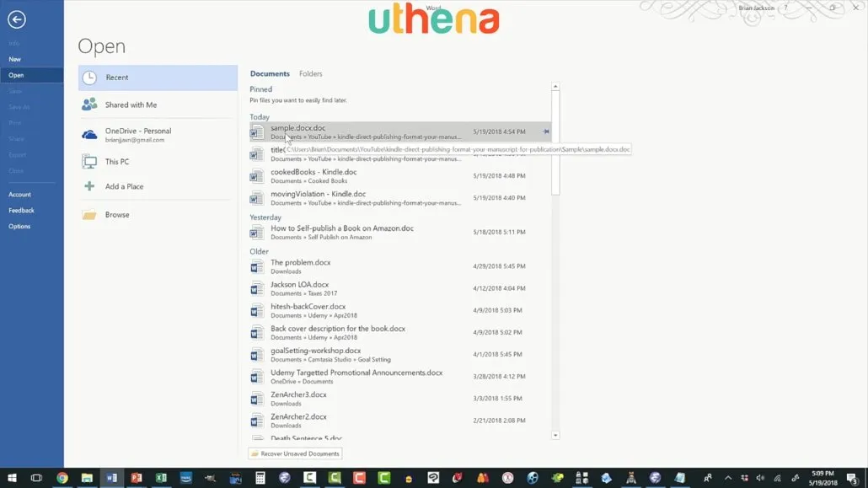Click the Brian Jackson account name
This screenshot has width=868, height=488.
point(756,8)
